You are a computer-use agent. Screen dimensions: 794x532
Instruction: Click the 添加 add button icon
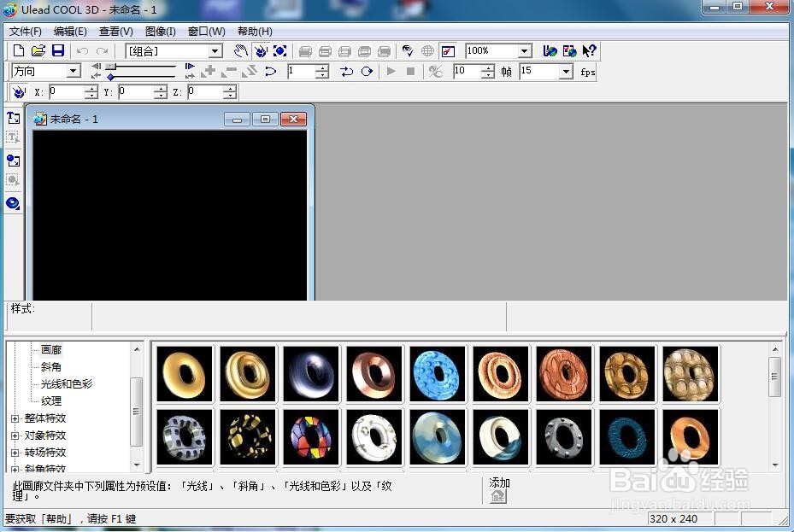(x=498, y=497)
